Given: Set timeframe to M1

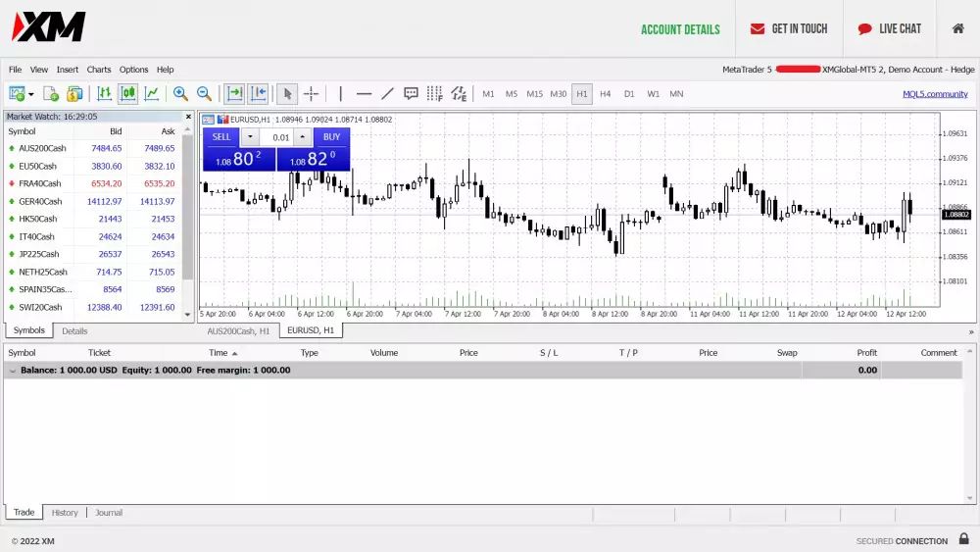Looking at the screenshot, I should point(488,94).
